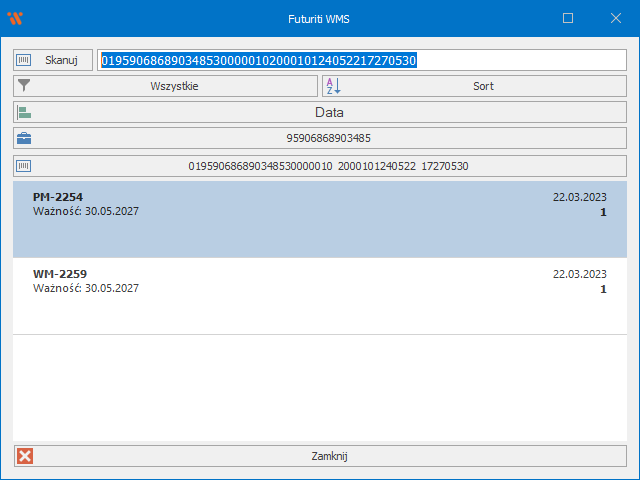The image size is (640, 480).
Task: Expand the Data grouping selector
Action: (329, 113)
